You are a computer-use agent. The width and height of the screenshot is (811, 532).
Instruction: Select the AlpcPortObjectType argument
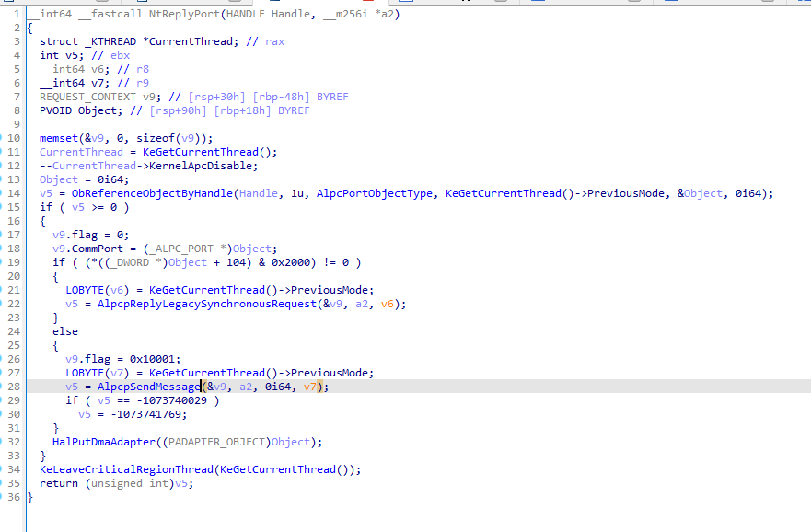375,193
